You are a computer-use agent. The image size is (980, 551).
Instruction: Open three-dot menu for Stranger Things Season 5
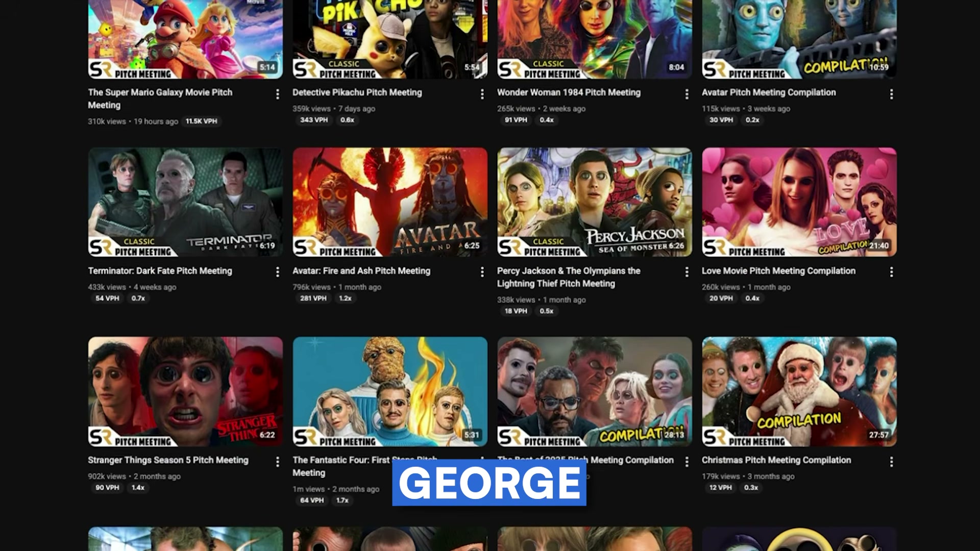tap(277, 462)
